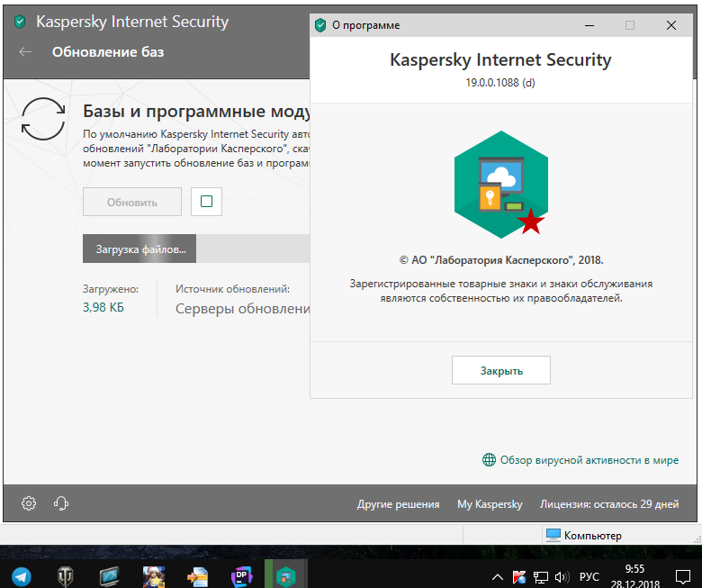Click the 3,98 КБ downloaded value
This screenshot has width=702, height=588.
tap(103, 308)
